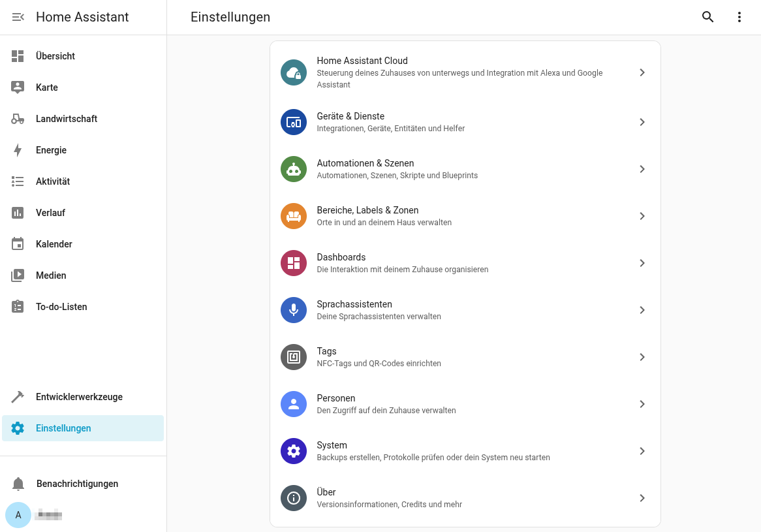
Task: Click the Bereiche, Labels & Zonen sofa icon
Action: coord(294,216)
